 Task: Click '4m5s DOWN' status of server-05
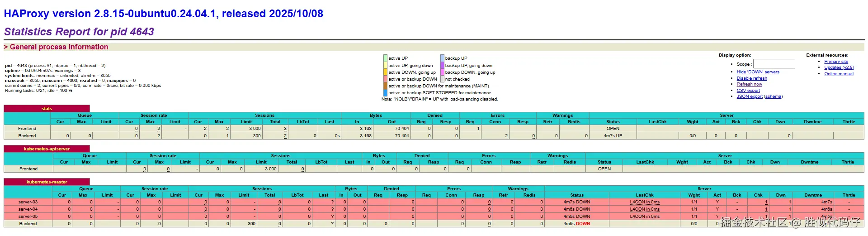point(576,217)
